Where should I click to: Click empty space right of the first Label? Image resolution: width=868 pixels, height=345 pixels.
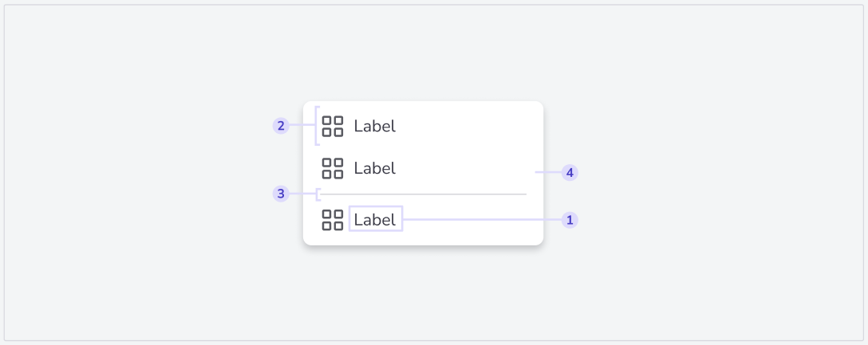click(x=465, y=126)
